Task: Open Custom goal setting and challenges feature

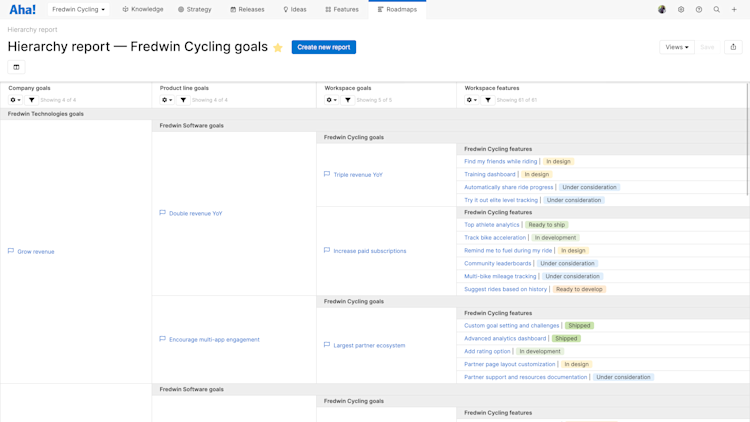Action: (x=512, y=326)
